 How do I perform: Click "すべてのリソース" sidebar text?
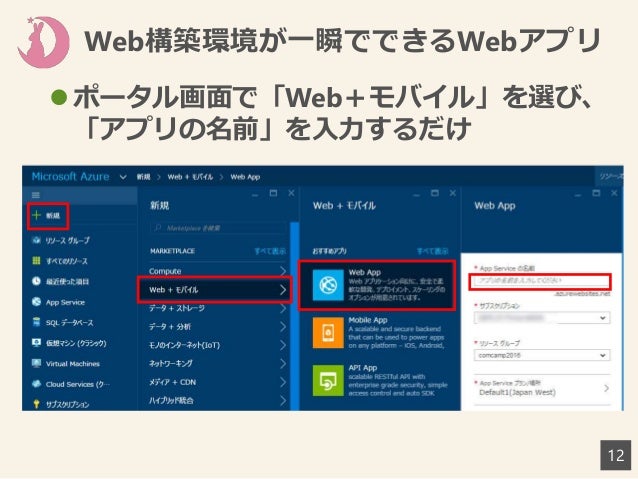[x=67, y=261]
